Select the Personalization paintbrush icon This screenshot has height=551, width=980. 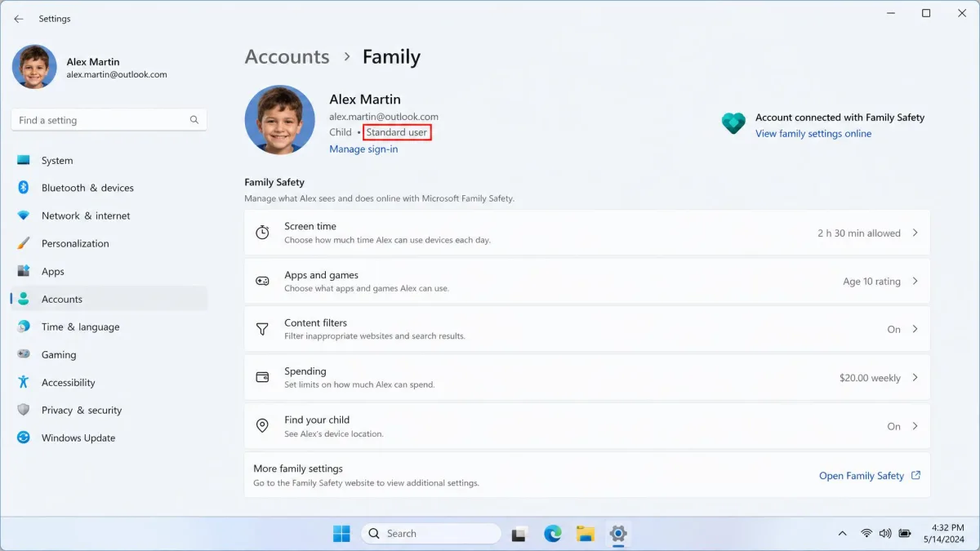(x=24, y=243)
